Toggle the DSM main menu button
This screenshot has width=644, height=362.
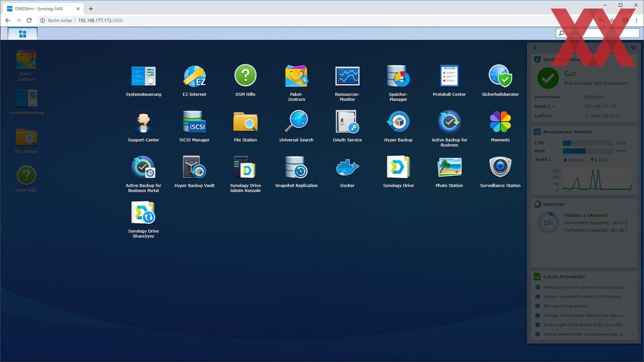click(x=23, y=33)
